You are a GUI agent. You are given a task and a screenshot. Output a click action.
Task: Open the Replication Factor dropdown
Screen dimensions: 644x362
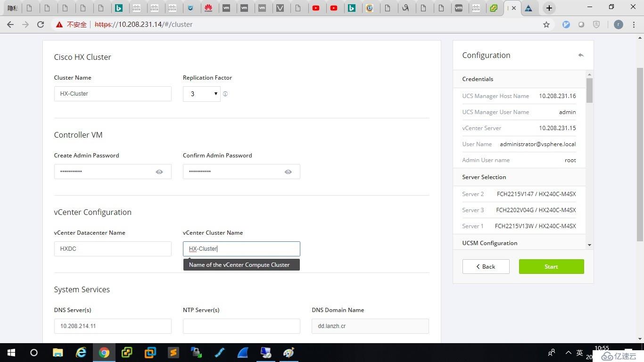[x=201, y=94]
